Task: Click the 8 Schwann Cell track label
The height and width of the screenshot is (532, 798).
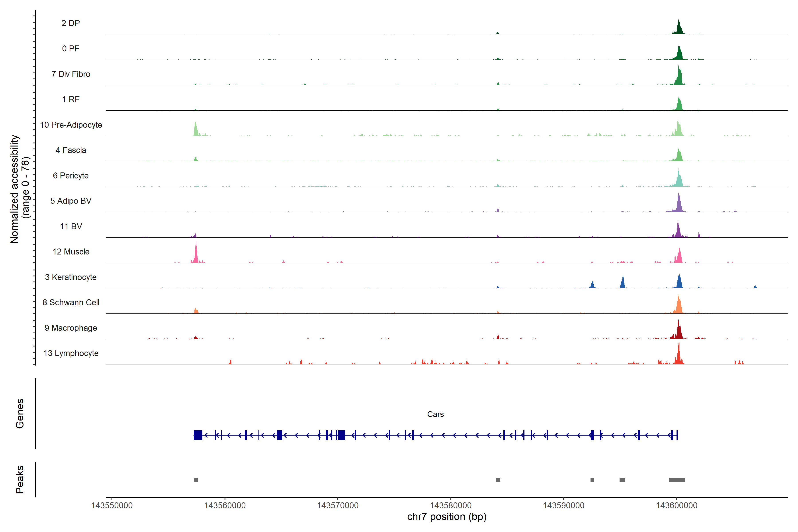Action: 71,302
